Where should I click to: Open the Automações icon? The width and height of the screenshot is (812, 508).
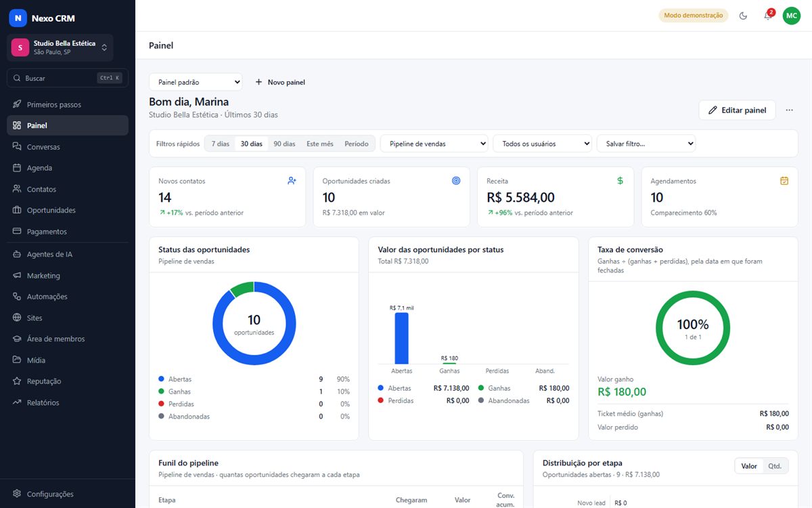(17, 297)
